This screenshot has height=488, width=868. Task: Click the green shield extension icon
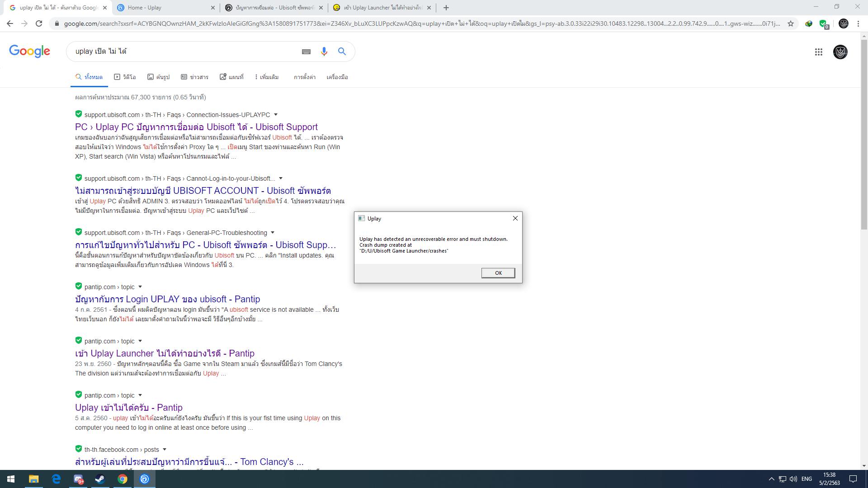[x=823, y=23]
